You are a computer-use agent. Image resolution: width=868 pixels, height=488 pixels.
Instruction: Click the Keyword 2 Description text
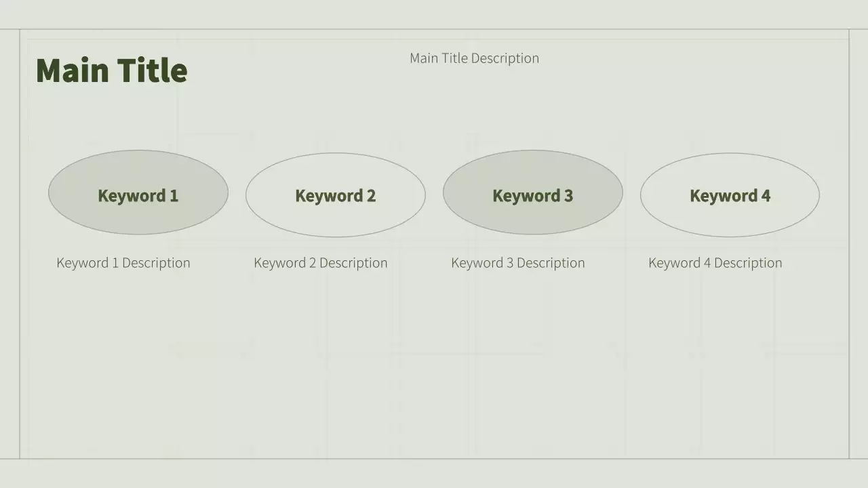pos(321,263)
